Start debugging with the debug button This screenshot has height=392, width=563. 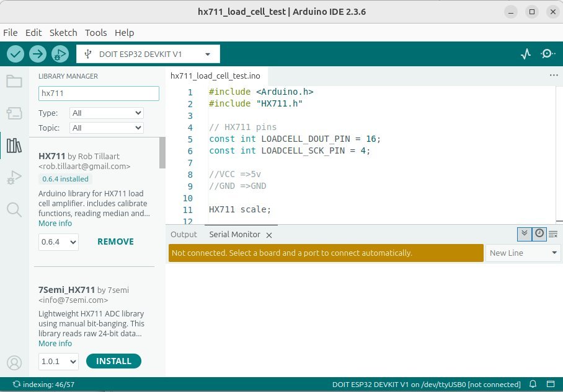(x=60, y=54)
